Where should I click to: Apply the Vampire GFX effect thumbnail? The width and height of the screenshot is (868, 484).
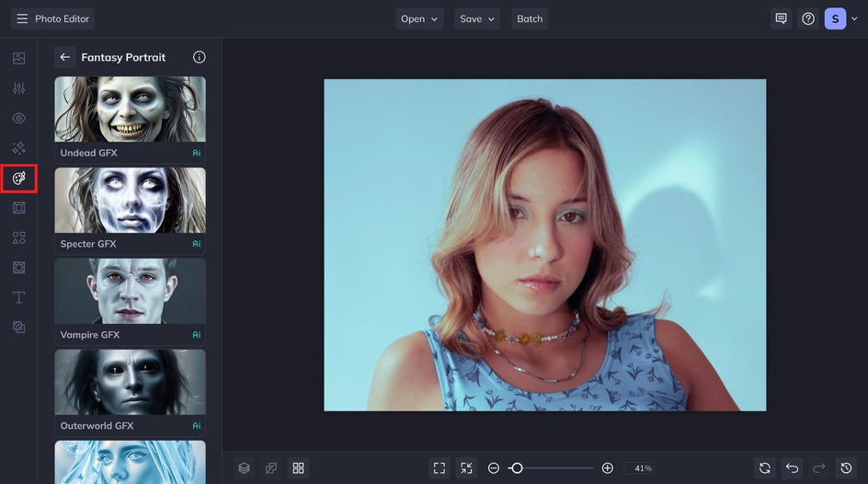click(x=130, y=291)
